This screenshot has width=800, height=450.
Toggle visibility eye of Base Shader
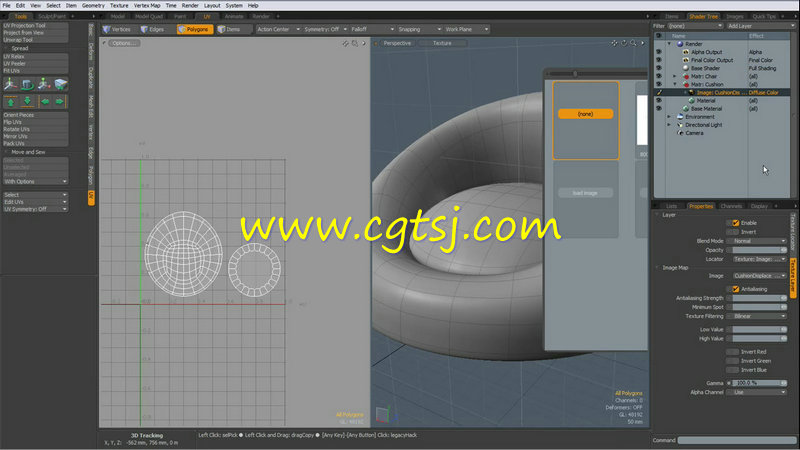pos(659,68)
